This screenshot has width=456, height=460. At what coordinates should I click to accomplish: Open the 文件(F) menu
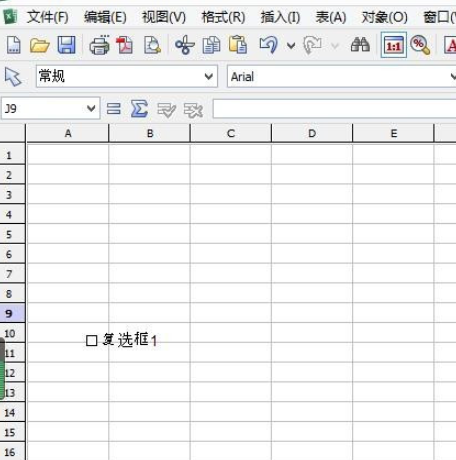(47, 17)
